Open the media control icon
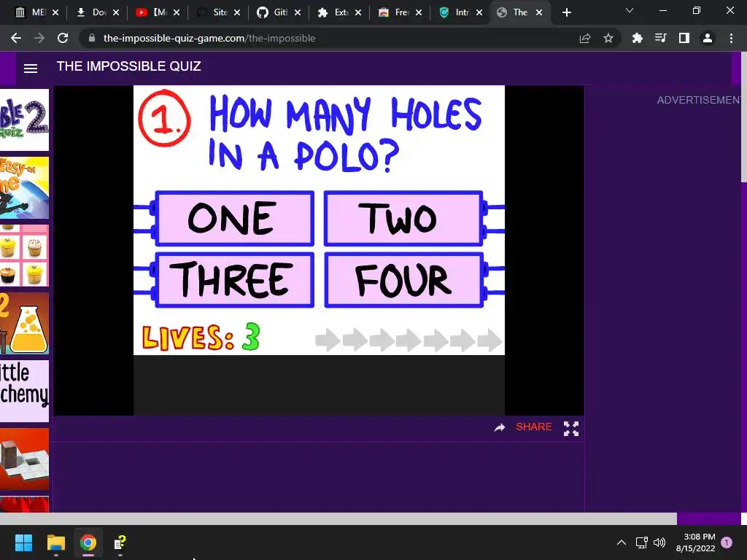Viewport: 747px width, 560px height. click(x=660, y=38)
